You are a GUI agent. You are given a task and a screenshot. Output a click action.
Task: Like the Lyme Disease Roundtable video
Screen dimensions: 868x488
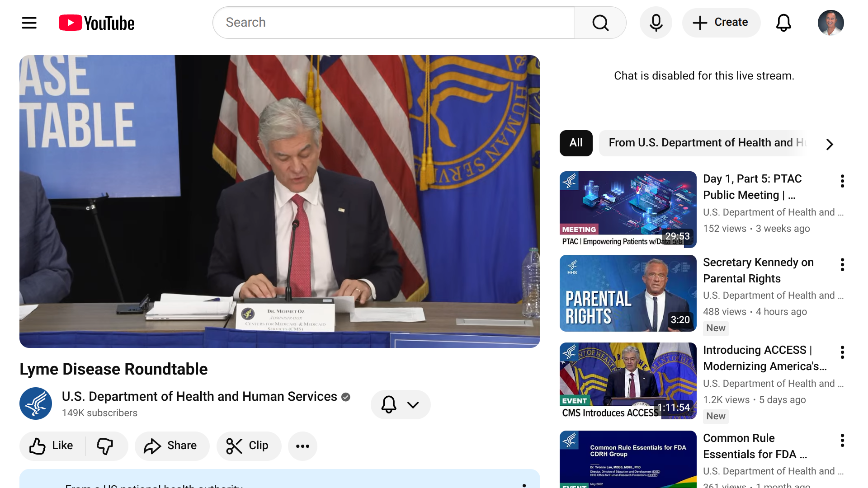point(52,446)
